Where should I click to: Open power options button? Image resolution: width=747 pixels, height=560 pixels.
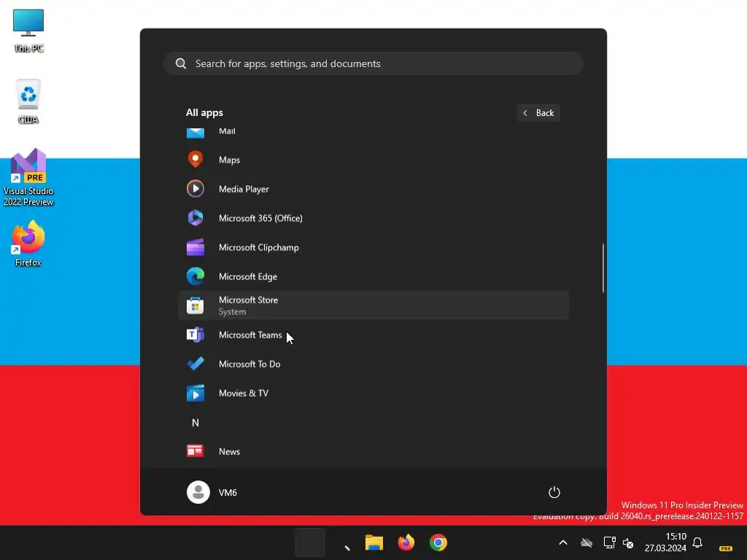tap(554, 492)
